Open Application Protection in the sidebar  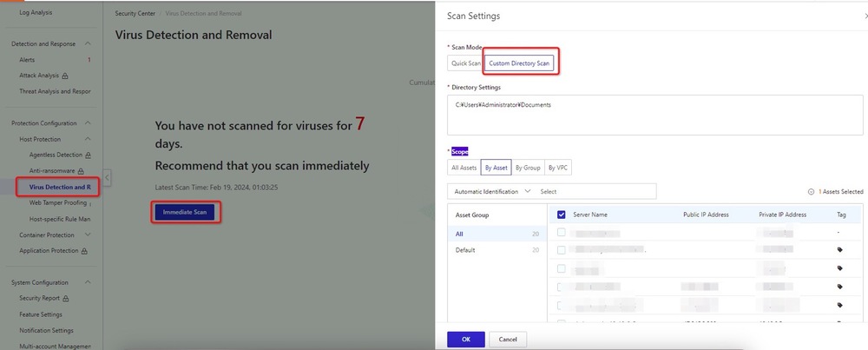(x=49, y=251)
